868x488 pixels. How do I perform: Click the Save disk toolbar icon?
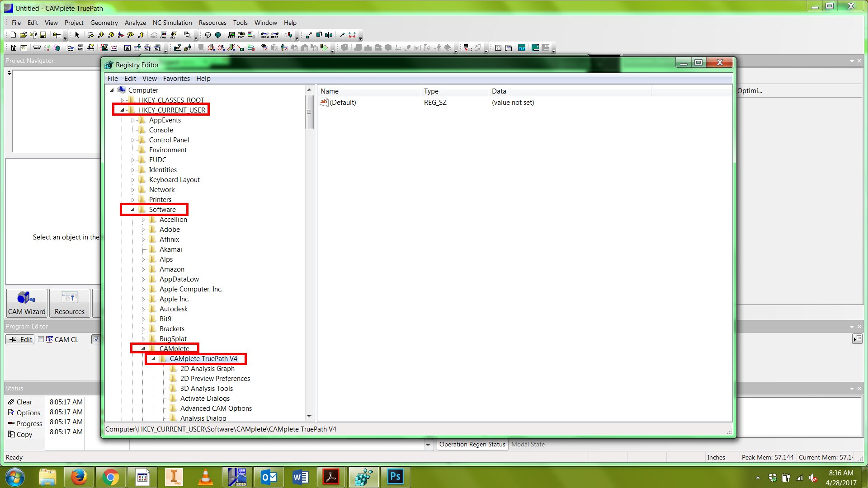[43, 35]
